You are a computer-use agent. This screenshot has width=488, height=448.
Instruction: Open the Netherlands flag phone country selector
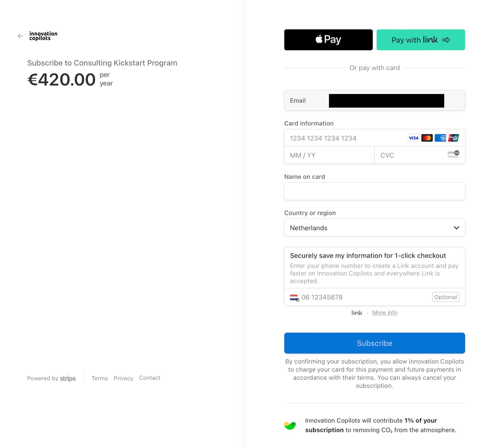[295, 298]
